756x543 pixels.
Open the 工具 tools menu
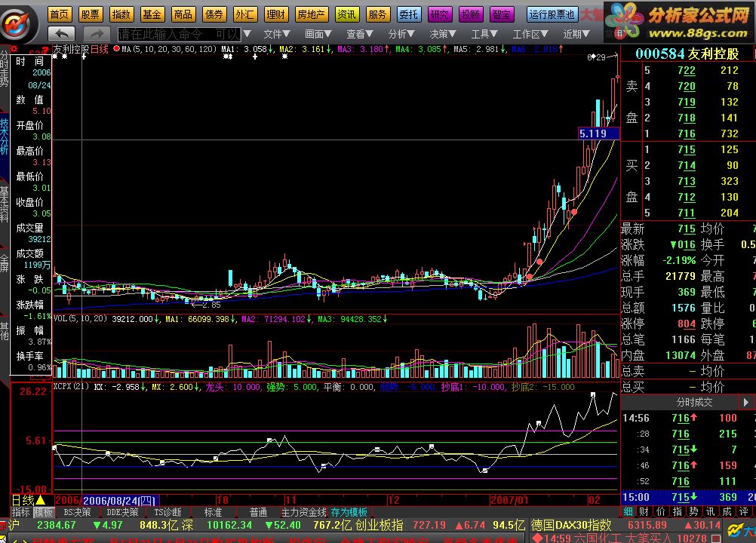point(484,34)
